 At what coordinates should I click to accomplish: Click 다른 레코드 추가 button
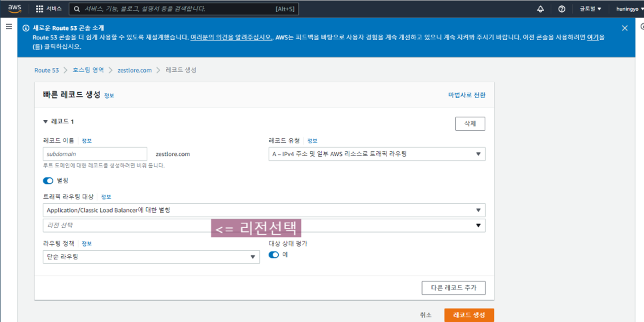[x=453, y=288]
